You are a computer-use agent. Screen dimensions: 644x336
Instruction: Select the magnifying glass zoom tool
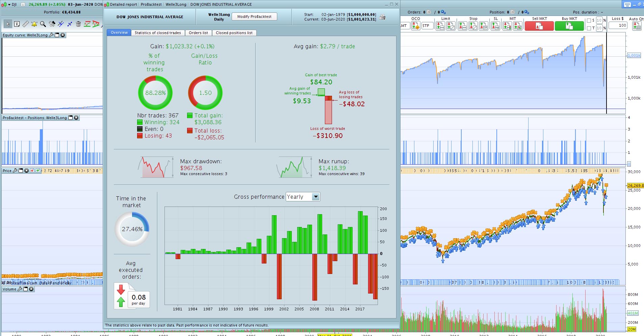pyautogui.click(x=43, y=24)
